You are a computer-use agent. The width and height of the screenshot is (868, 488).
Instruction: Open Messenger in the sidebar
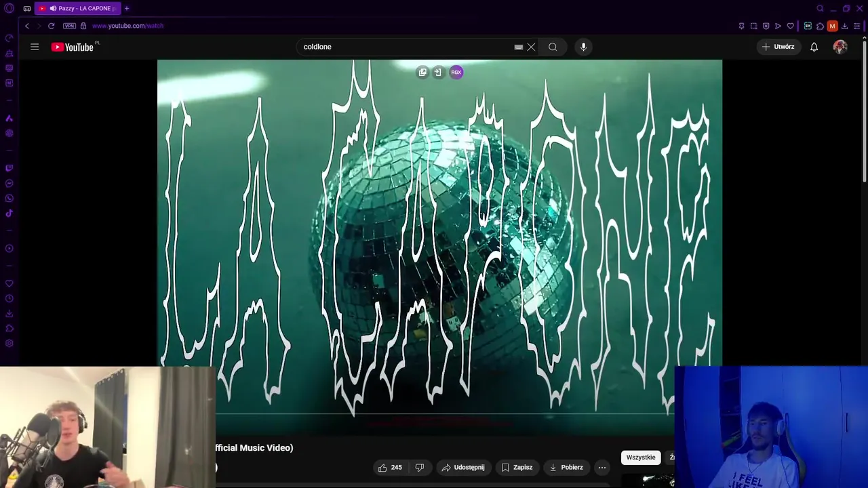[x=9, y=184]
